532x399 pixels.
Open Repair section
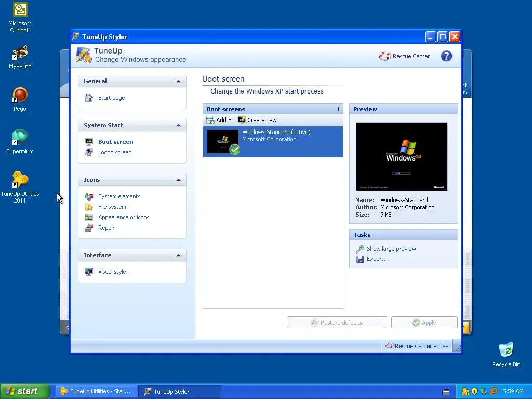pos(106,228)
